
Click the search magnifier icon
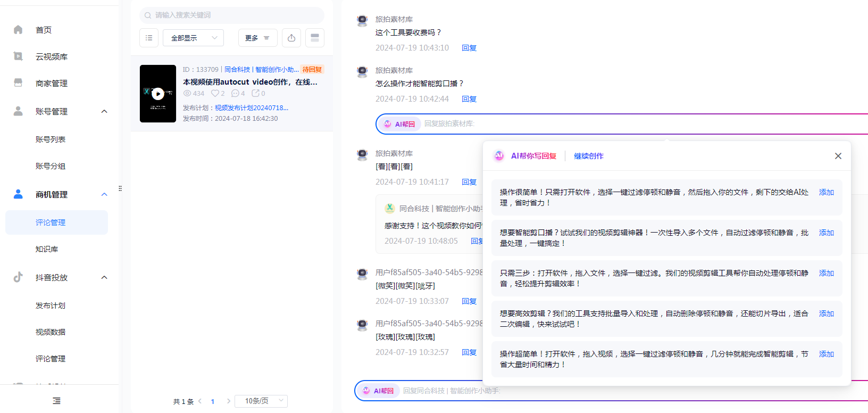(148, 15)
